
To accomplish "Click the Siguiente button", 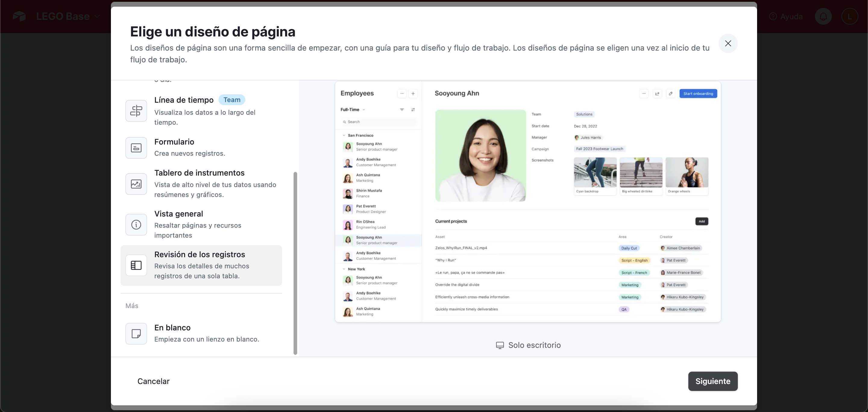I will (x=713, y=381).
